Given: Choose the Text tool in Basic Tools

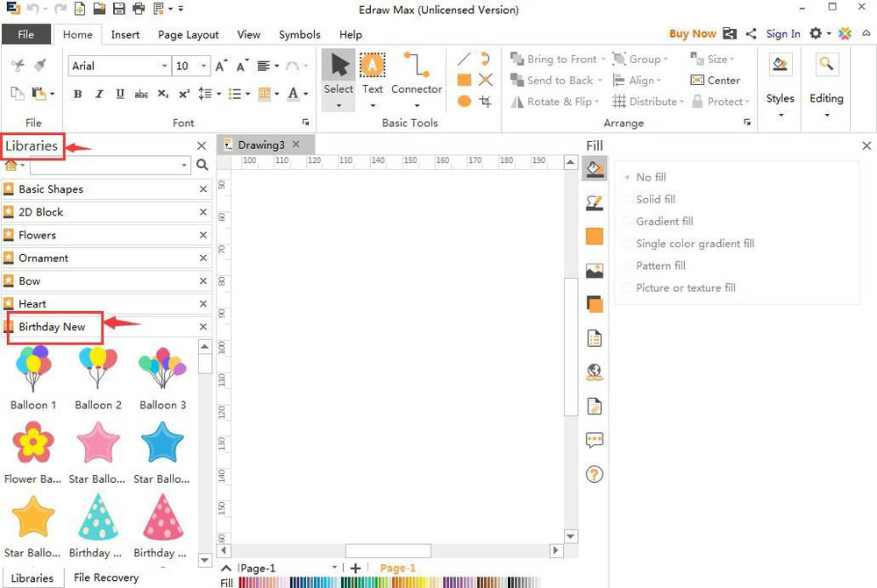Looking at the screenshot, I should 373,74.
